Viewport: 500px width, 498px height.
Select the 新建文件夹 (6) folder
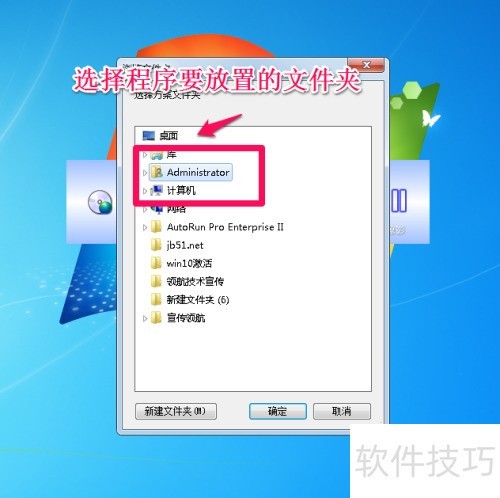pyautogui.click(x=190, y=300)
